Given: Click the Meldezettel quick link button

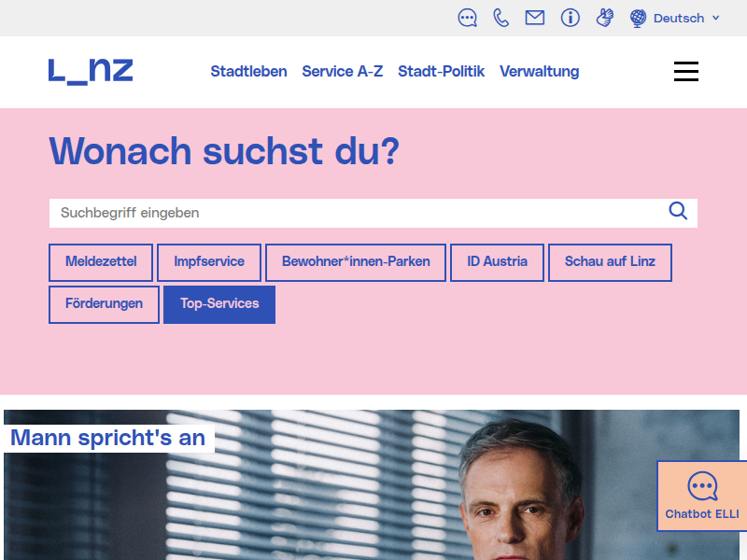Looking at the screenshot, I should (101, 262).
